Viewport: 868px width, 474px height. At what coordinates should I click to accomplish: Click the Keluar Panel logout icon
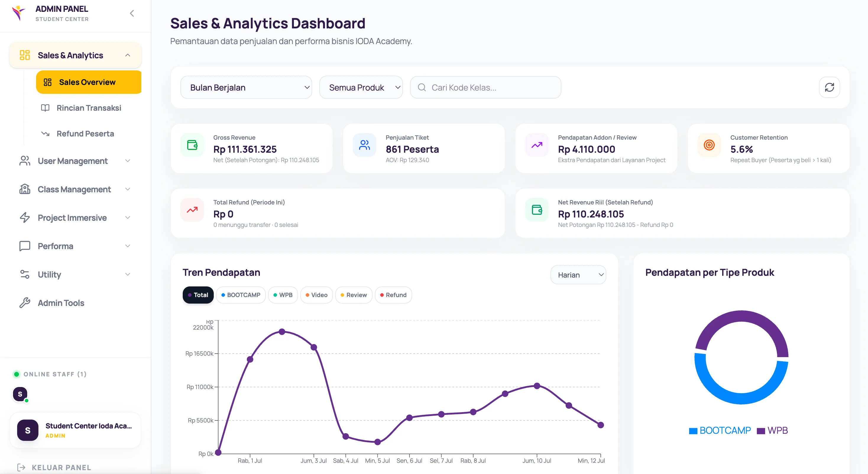(x=21, y=467)
